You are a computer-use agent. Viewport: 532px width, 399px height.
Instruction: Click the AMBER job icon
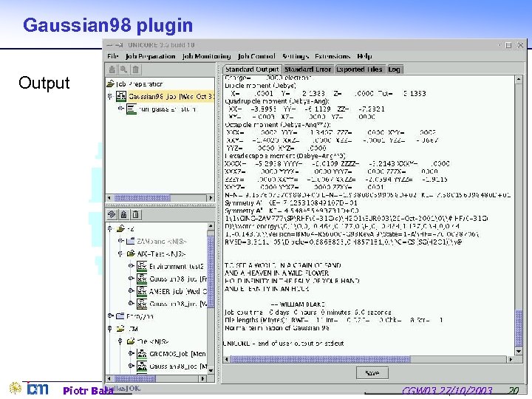[142, 291]
